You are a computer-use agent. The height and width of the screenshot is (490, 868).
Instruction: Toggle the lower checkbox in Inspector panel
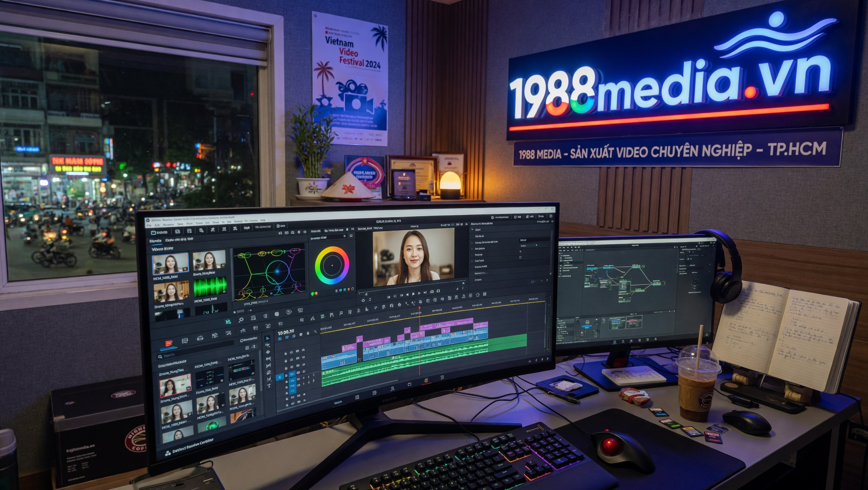click(x=520, y=258)
